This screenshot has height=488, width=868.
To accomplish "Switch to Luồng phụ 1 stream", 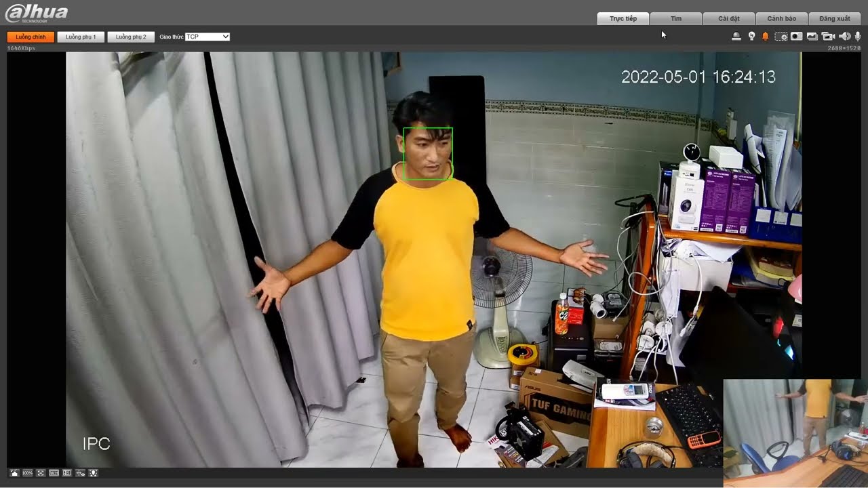I will pyautogui.click(x=81, y=37).
